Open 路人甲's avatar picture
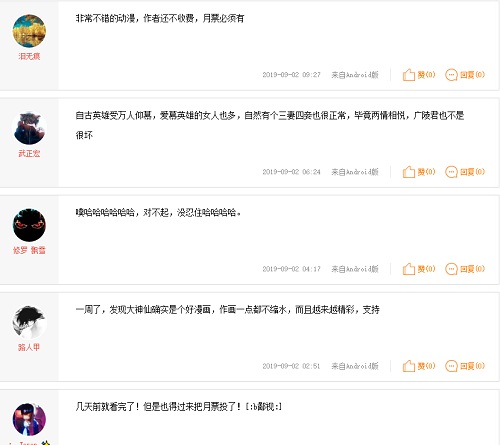Screen dimensions: 500x445 pos(29,322)
